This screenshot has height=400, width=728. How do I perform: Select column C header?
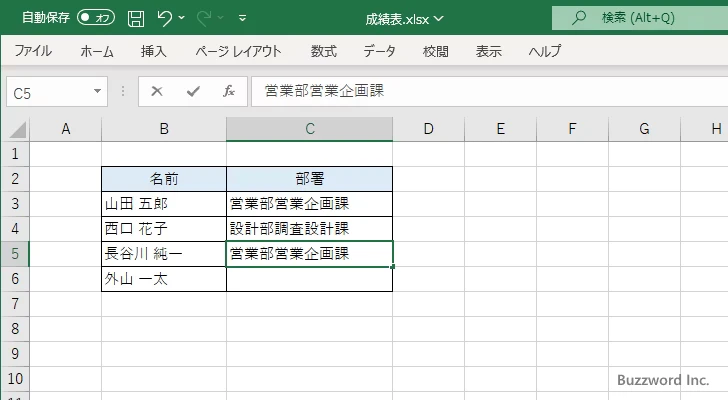click(x=309, y=129)
